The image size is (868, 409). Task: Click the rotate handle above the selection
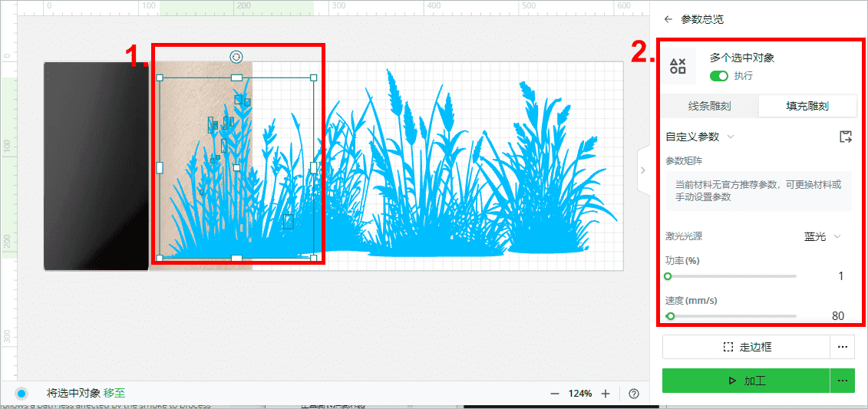click(236, 57)
